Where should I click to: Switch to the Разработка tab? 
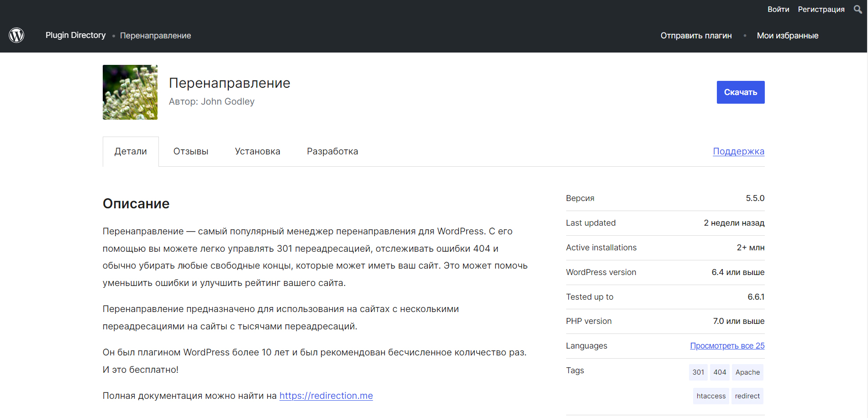click(332, 151)
